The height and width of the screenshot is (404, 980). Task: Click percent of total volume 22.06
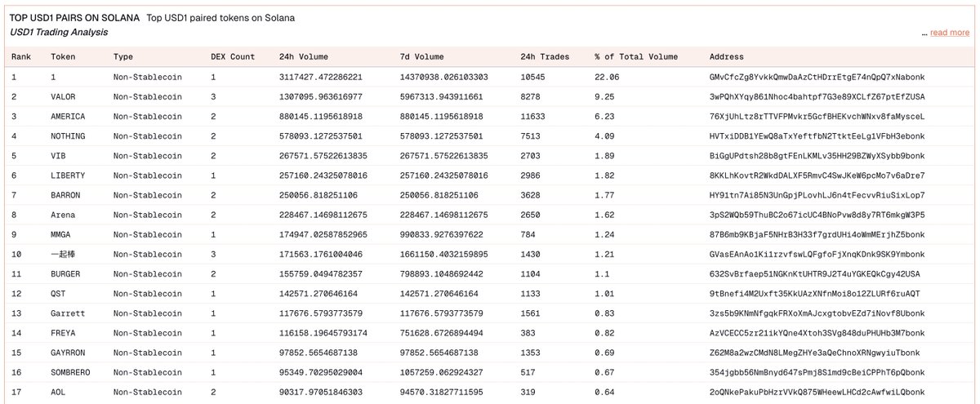coord(607,77)
